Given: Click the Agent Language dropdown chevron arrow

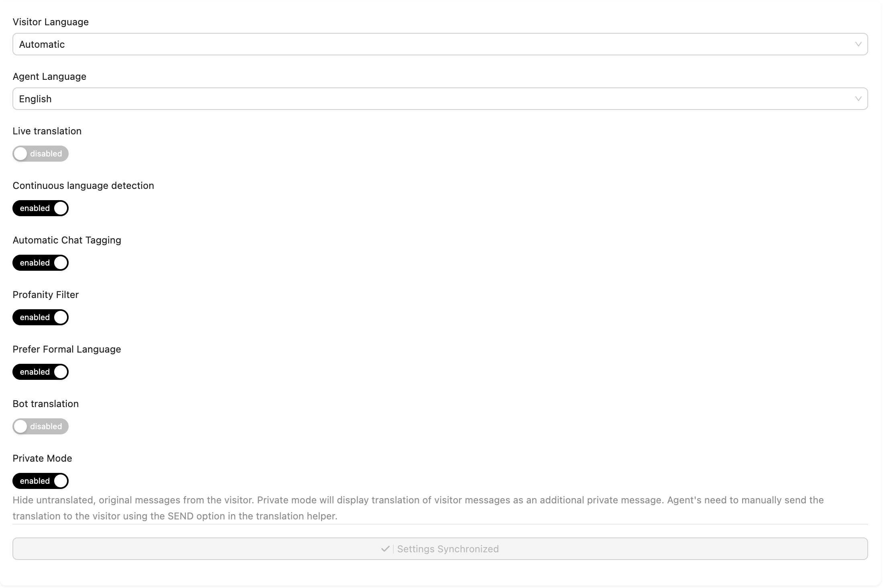Looking at the screenshot, I should (858, 99).
